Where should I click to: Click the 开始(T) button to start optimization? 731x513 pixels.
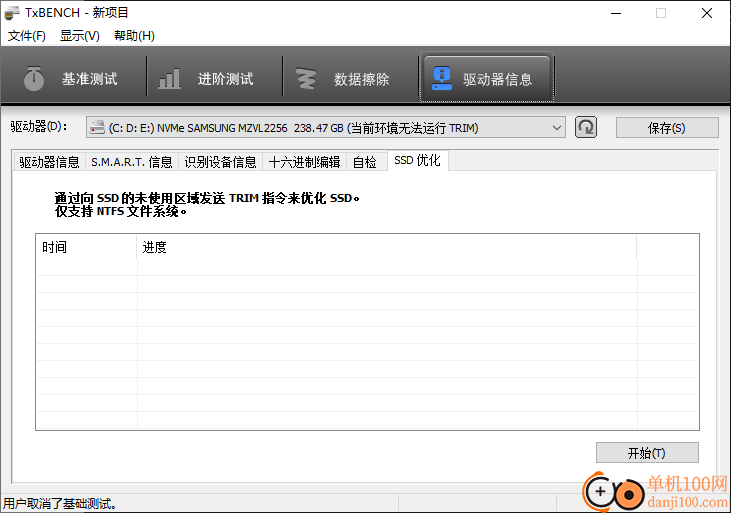coord(647,453)
